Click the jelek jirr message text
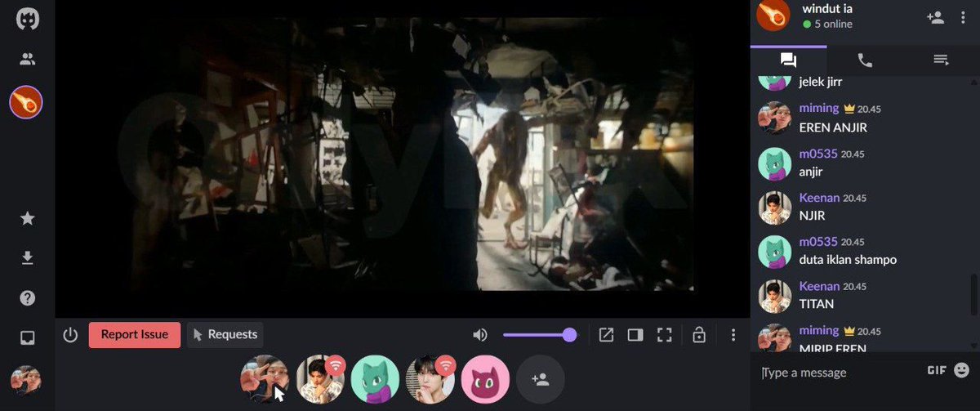Screen dimensions: 980x411 coord(821,82)
